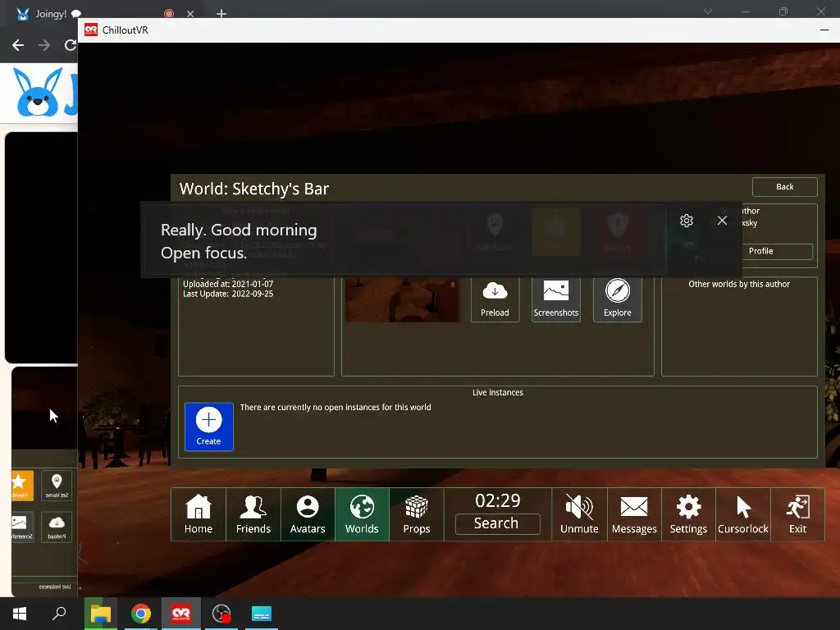
Task: Open caption overlay settings gear
Action: coord(687,221)
